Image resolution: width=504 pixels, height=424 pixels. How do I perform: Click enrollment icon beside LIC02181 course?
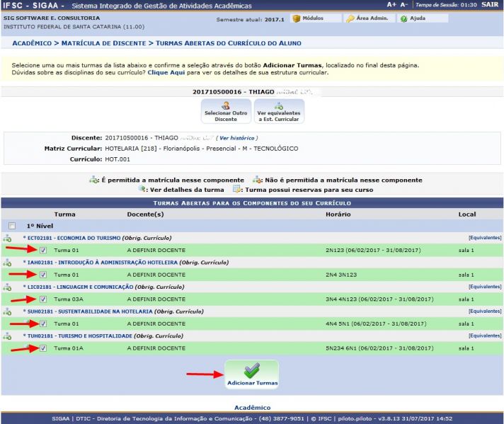(x=7, y=287)
